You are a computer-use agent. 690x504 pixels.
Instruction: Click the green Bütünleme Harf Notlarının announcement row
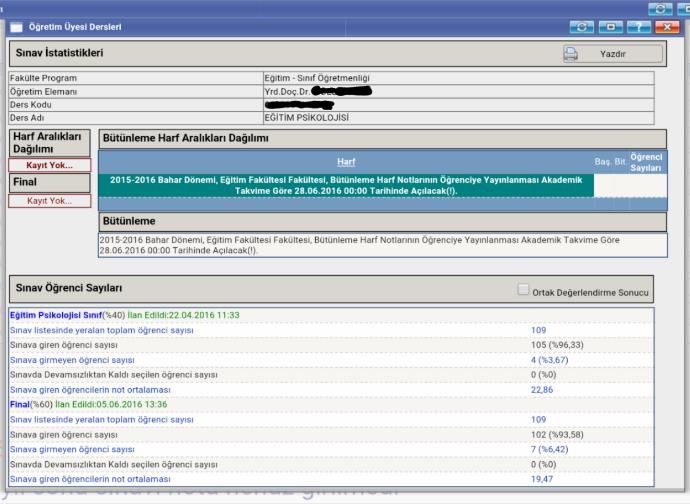click(346, 185)
